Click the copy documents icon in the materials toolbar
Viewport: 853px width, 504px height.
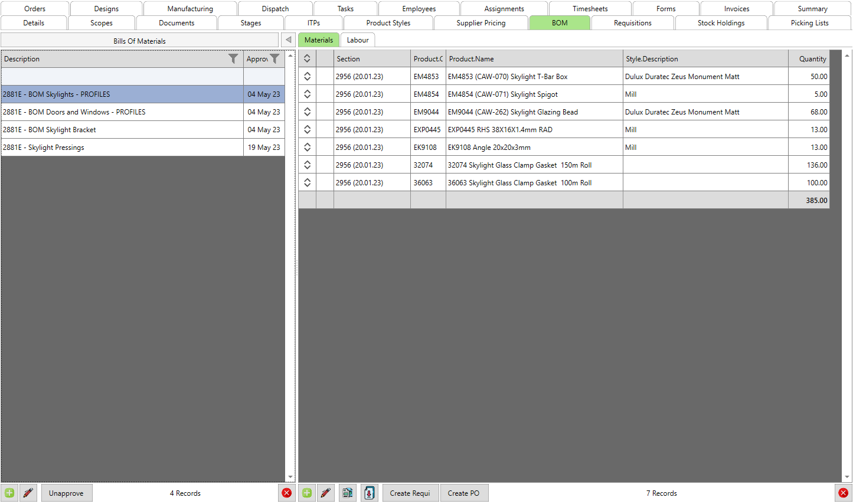coord(347,493)
